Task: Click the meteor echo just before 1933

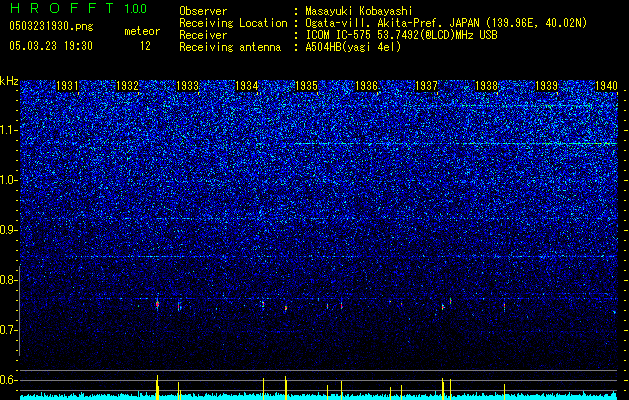Action: [x=179, y=306]
